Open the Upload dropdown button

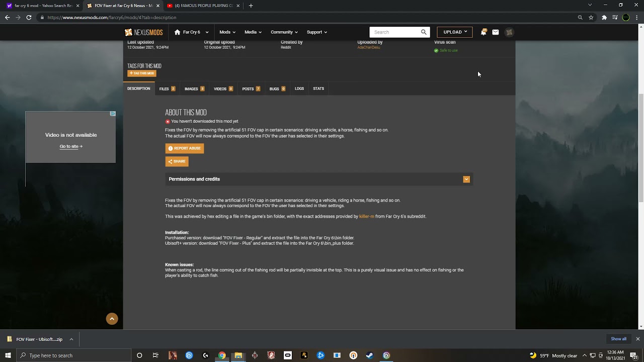pyautogui.click(x=455, y=32)
